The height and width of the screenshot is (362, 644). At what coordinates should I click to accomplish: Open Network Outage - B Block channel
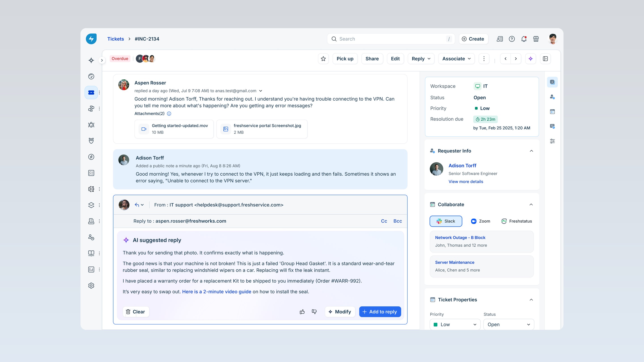click(x=481, y=242)
